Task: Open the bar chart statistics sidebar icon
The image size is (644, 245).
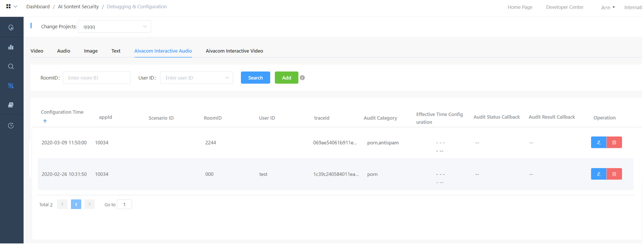Action: 11,47
